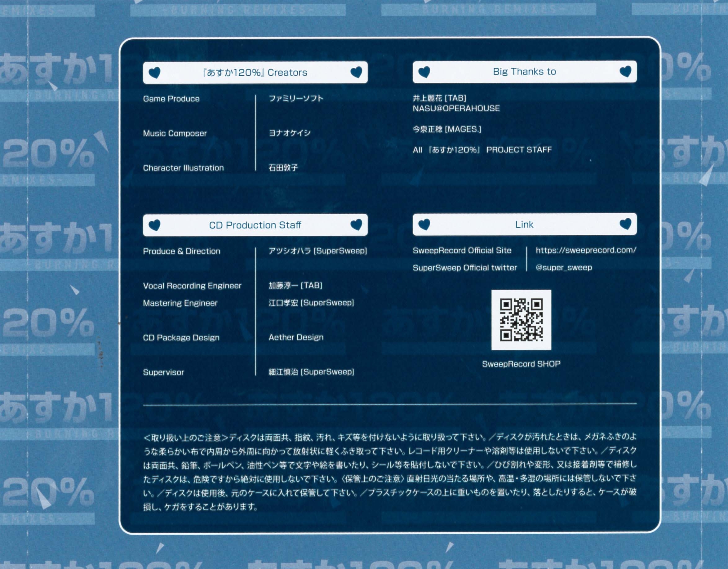This screenshot has height=569, width=728.
Task: Click the <取り扱い上のご注意> heading
Action: [x=186, y=438]
